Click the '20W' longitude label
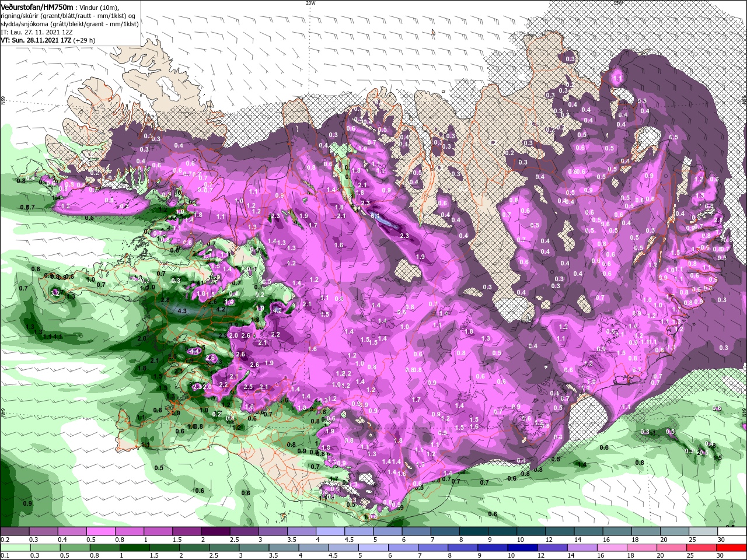Screen dimensions: 747x560 click(310, 3)
